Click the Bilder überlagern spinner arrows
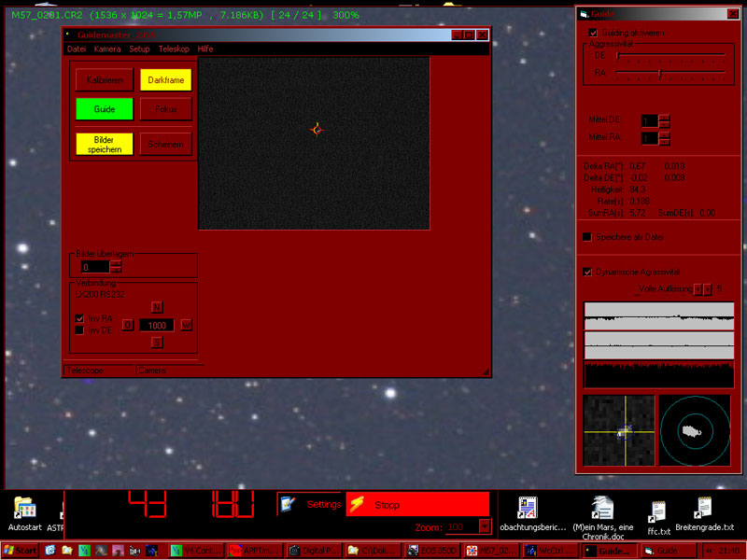The width and height of the screenshot is (747, 560). 116,267
